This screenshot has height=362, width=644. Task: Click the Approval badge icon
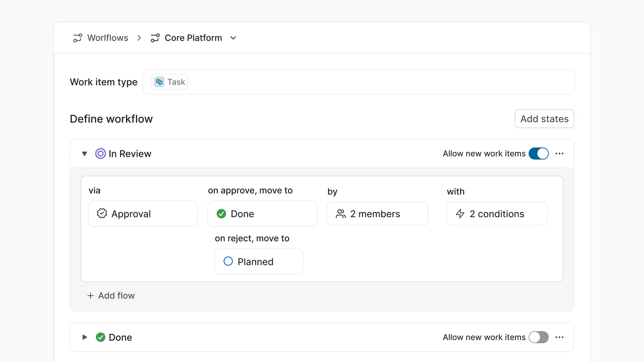tap(102, 214)
